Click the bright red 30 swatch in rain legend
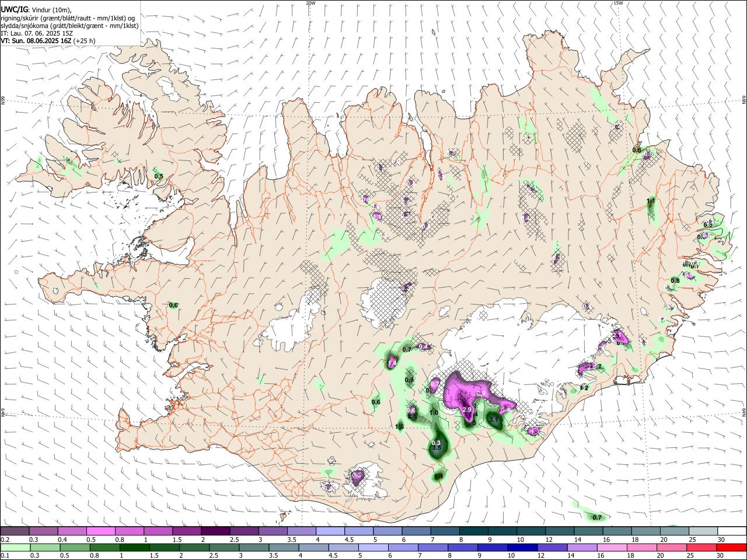This screenshot has height=560, width=747. tap(731, 547)
